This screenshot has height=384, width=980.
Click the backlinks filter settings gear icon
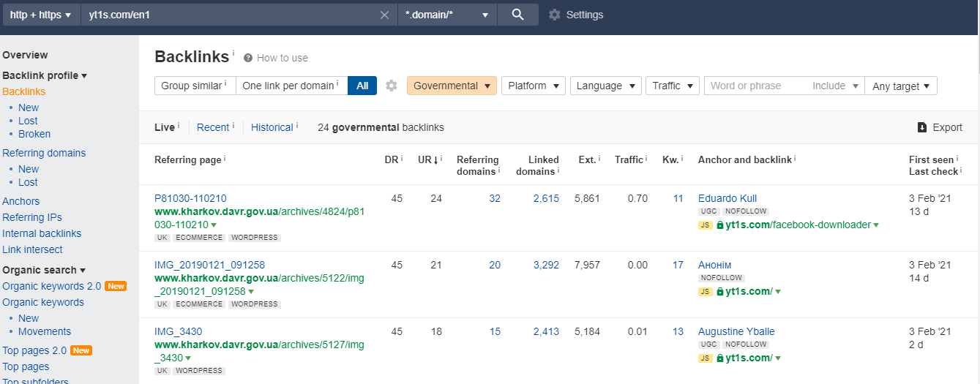pyautogui.click(x=392, y=86)
